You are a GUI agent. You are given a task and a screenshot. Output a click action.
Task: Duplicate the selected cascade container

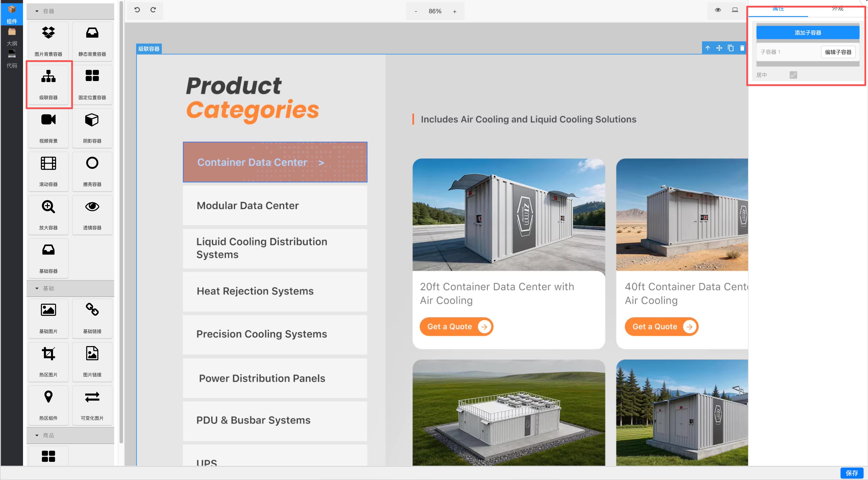pyautogui.click(x=731, y=48)
